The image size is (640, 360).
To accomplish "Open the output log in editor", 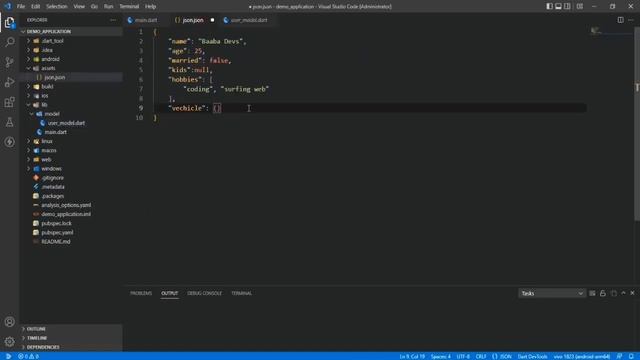I will [613, 293].
